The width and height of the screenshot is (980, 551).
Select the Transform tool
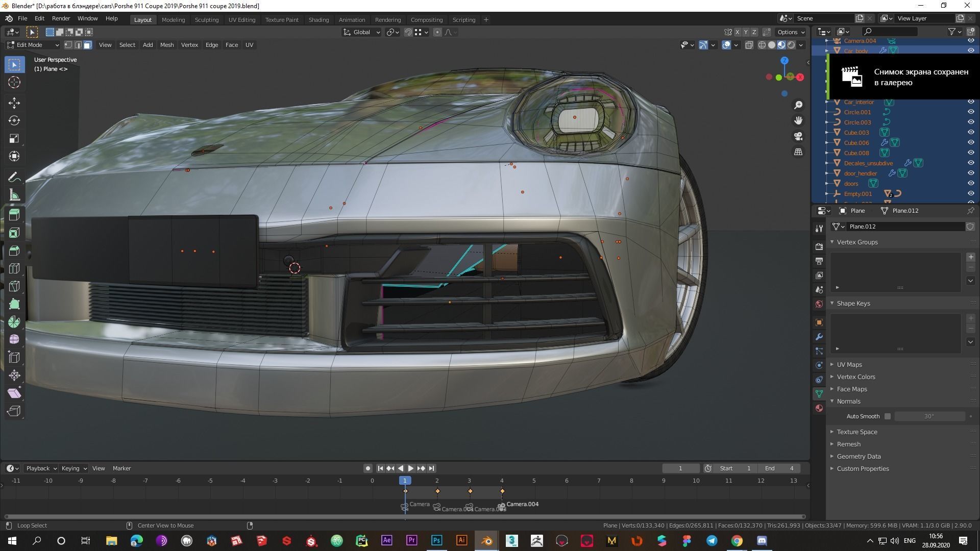click(14, 156)
